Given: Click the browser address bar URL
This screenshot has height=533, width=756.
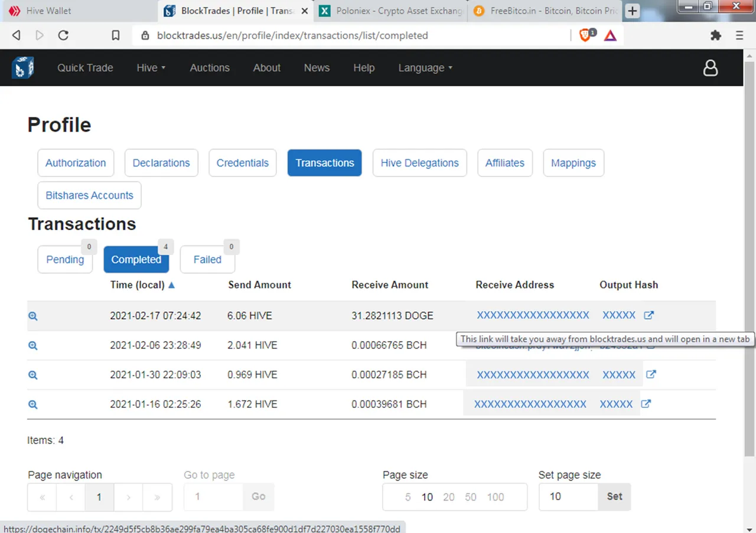Looking at the screenshot, I should click(x=292, y=35).
